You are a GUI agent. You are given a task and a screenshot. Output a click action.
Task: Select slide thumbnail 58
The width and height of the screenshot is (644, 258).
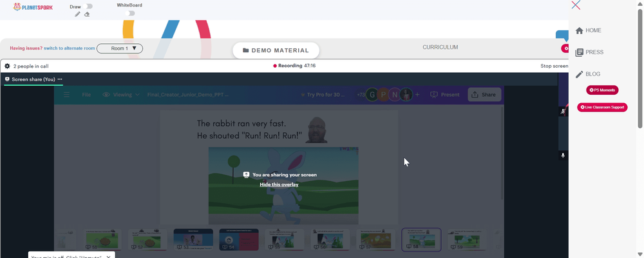coord(421,239)
